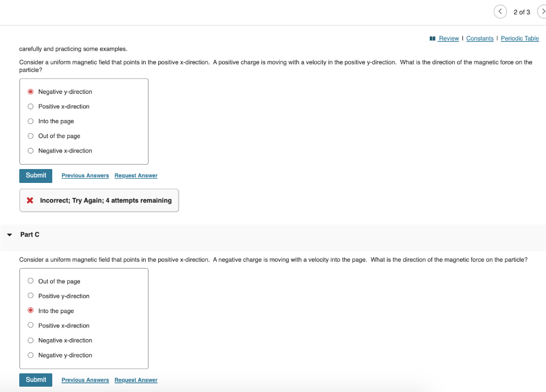Open the Constants link
The image size is (546, 392).
pos(480,38)
